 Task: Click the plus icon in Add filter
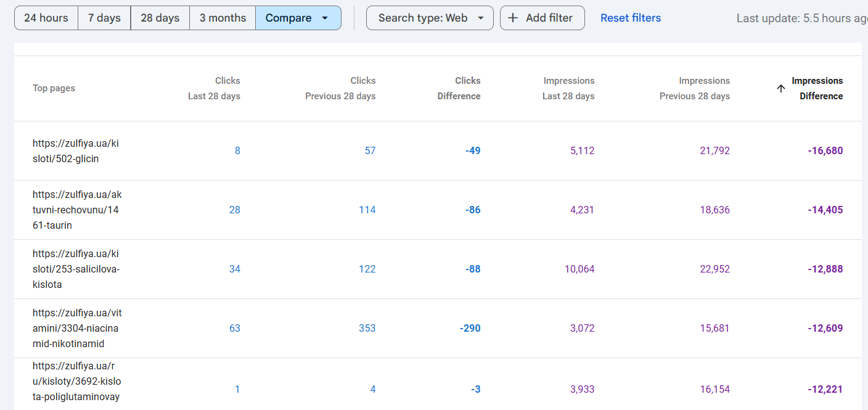coord(513,18)
